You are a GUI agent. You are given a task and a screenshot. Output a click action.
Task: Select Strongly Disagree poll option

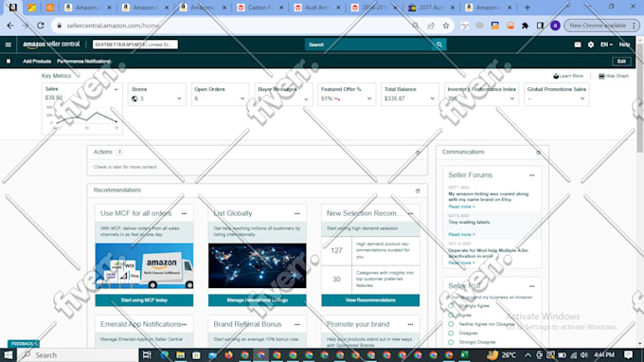click(451, 342)
